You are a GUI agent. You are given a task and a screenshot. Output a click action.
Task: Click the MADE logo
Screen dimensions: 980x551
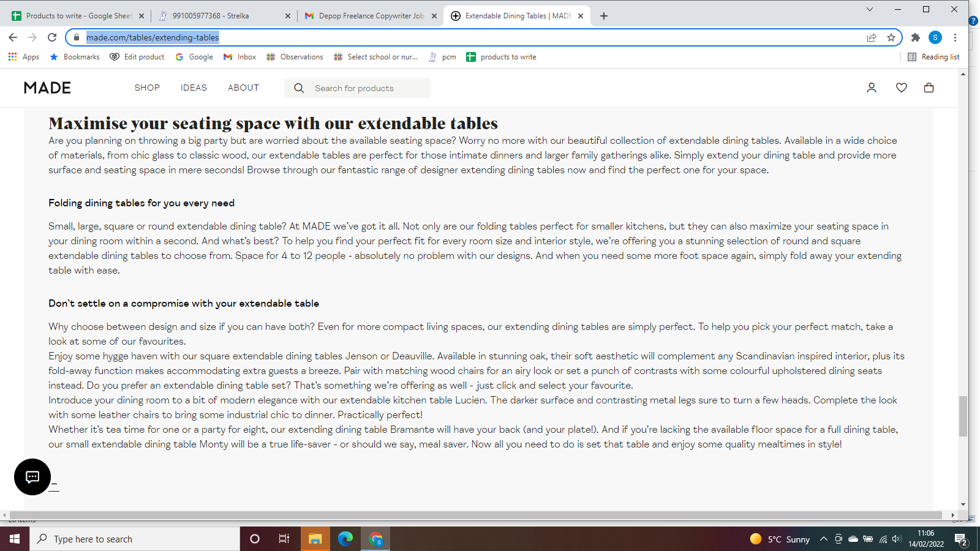click(x=47, y=88)
